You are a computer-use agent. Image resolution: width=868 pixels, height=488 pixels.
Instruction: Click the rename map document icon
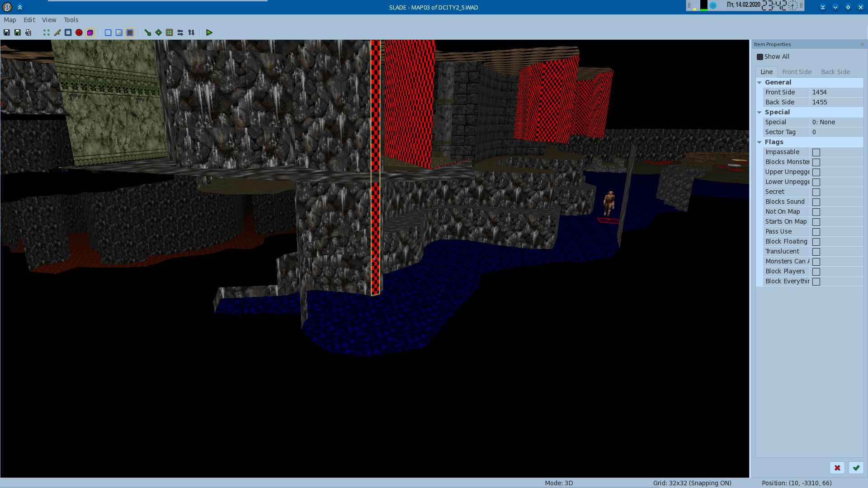[x=28, y=33]
